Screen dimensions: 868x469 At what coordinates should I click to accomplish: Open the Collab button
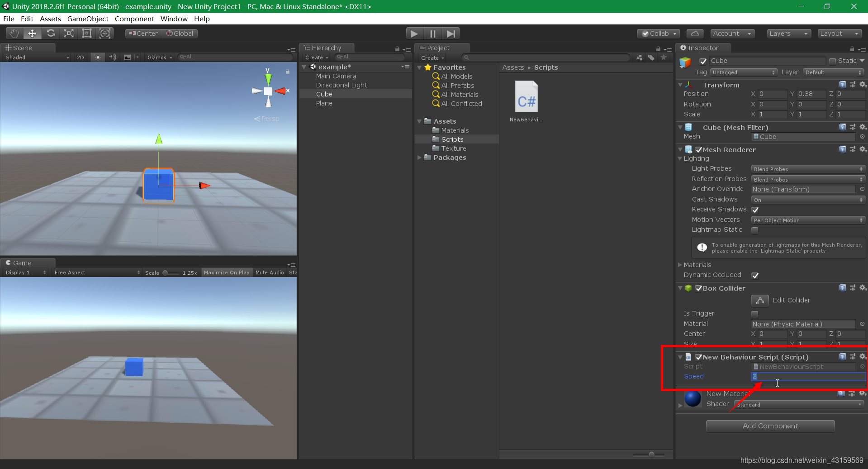click(x=658, y=33)
